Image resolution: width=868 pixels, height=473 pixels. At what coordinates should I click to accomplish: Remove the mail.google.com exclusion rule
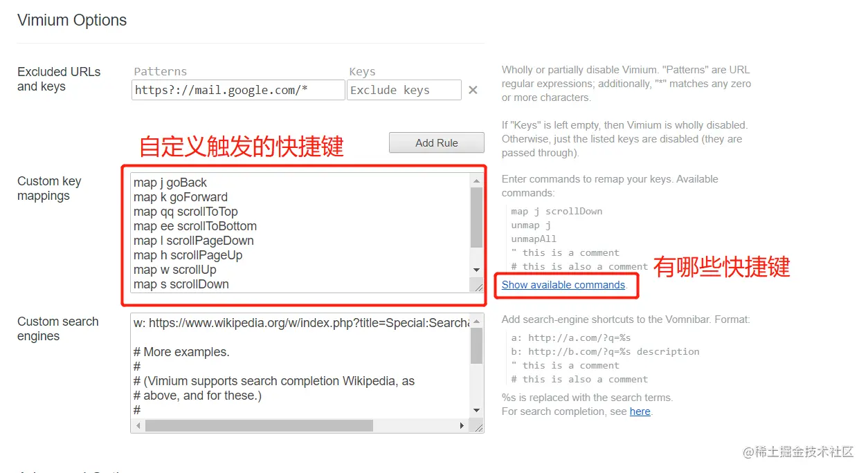(473, 90)
